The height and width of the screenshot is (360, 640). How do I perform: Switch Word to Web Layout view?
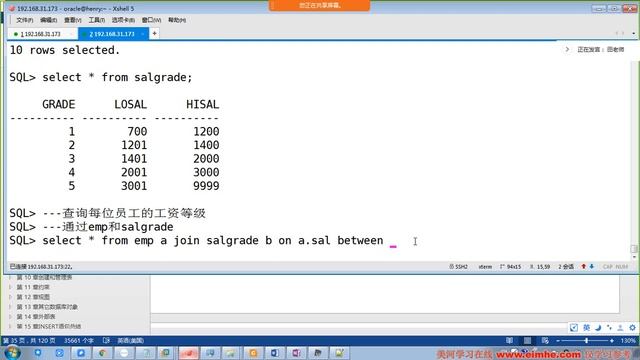(545, 340)
